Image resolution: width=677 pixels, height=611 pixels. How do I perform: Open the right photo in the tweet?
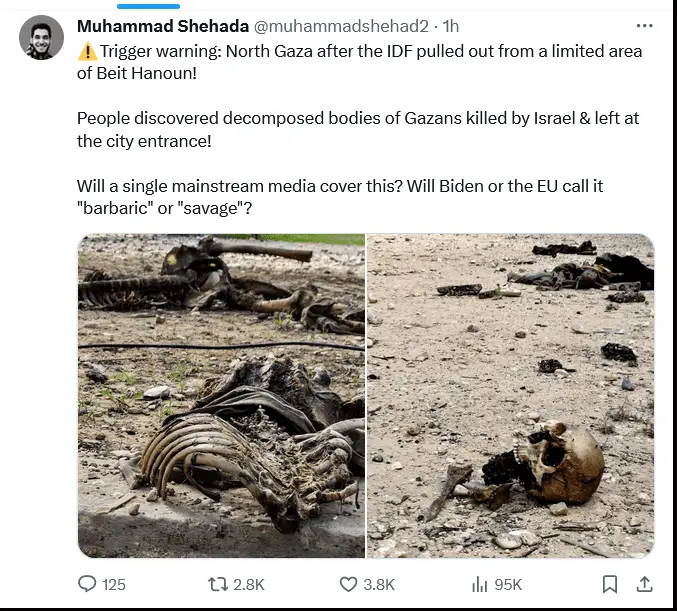click(x=510, y=395)
